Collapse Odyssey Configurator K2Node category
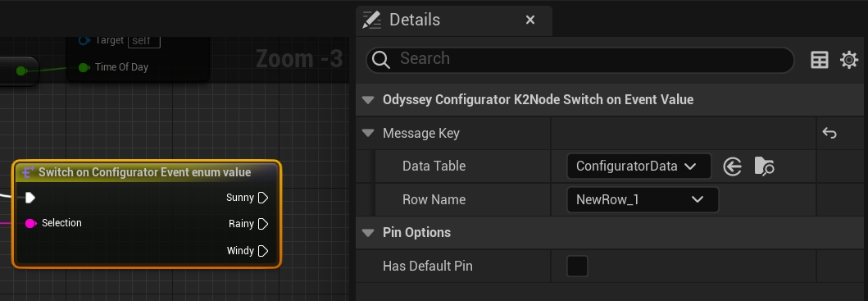868x301 pixels. (x=367, y=100)
